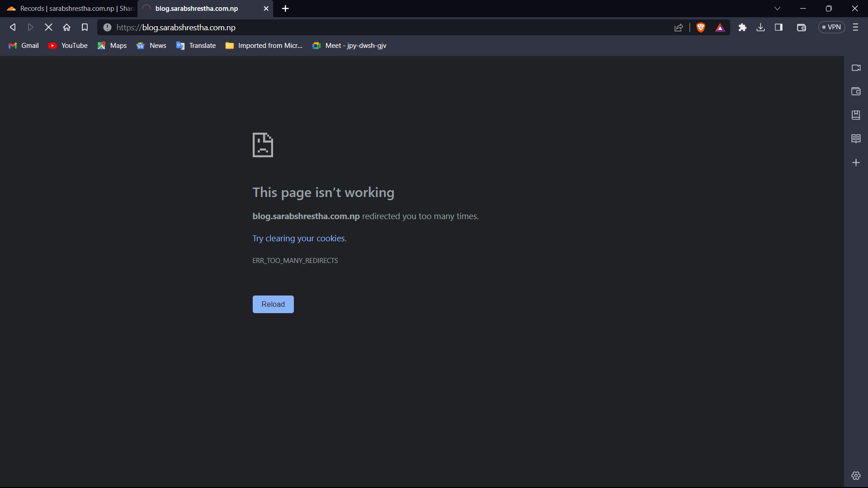Toggle the VPN button

tap(832, 28)
